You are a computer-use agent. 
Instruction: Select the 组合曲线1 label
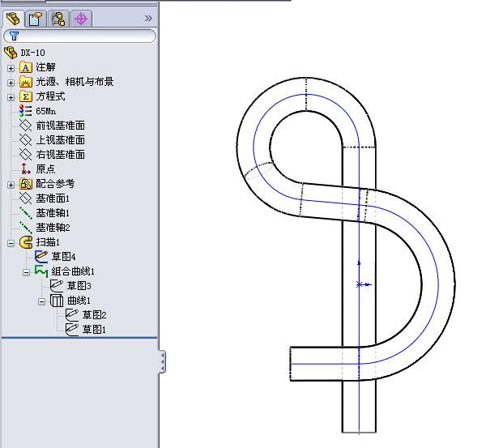[x=73, y=271]
